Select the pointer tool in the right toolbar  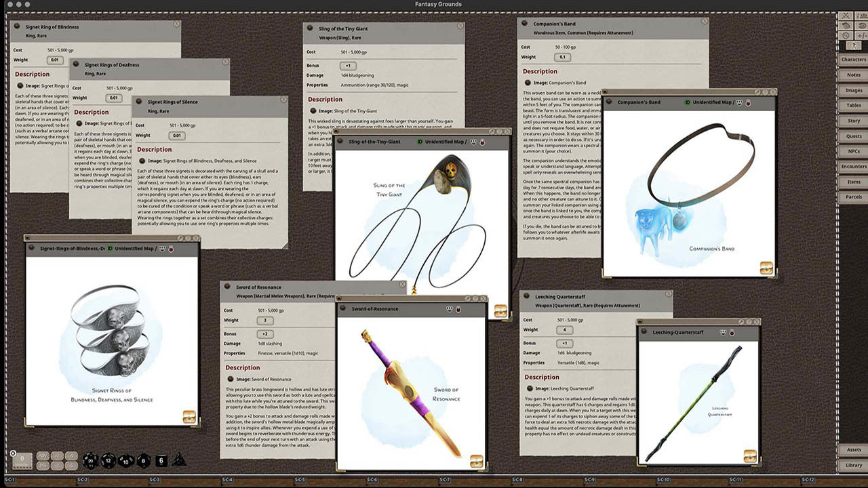pos(853,45)
